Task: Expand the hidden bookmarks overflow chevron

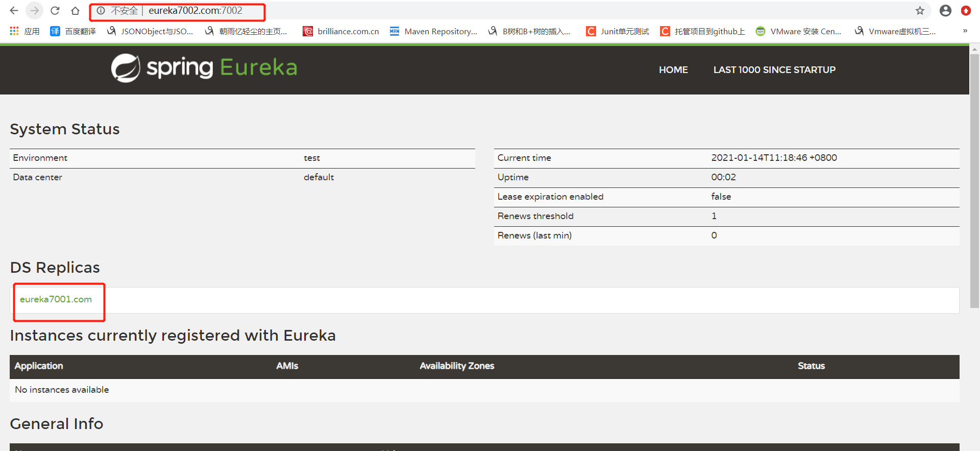Action: tap(965, 31)
